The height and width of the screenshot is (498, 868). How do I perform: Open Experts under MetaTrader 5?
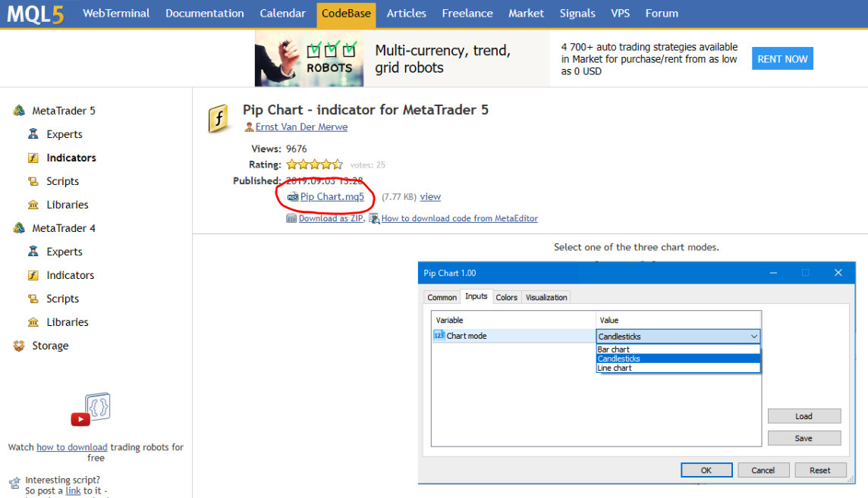[64, 134]
